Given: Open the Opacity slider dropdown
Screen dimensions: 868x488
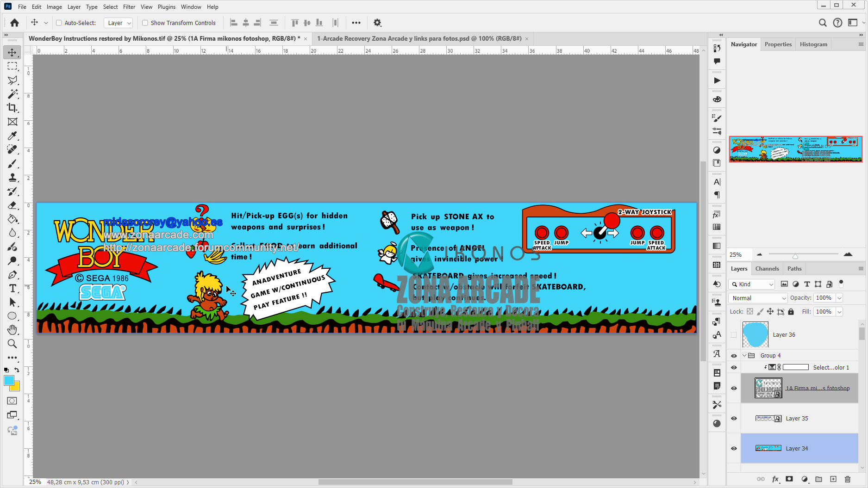Looking at the screenshot, I should coord(839,298).
